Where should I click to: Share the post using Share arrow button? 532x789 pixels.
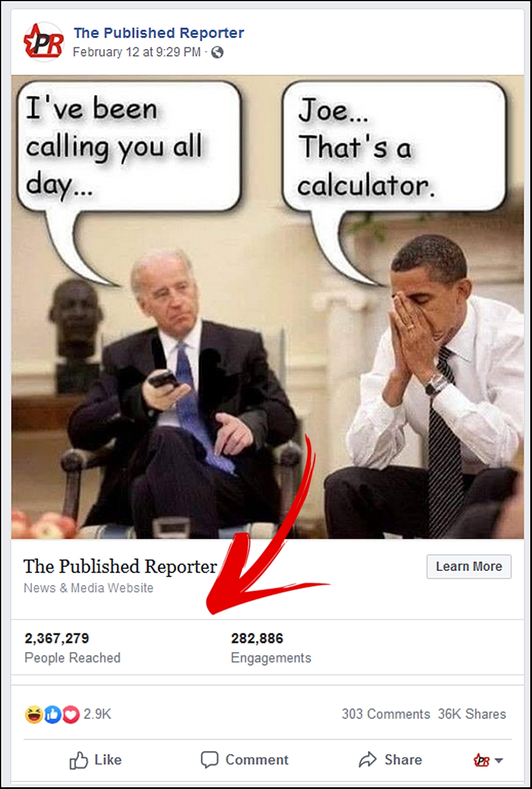click(390, 760)
